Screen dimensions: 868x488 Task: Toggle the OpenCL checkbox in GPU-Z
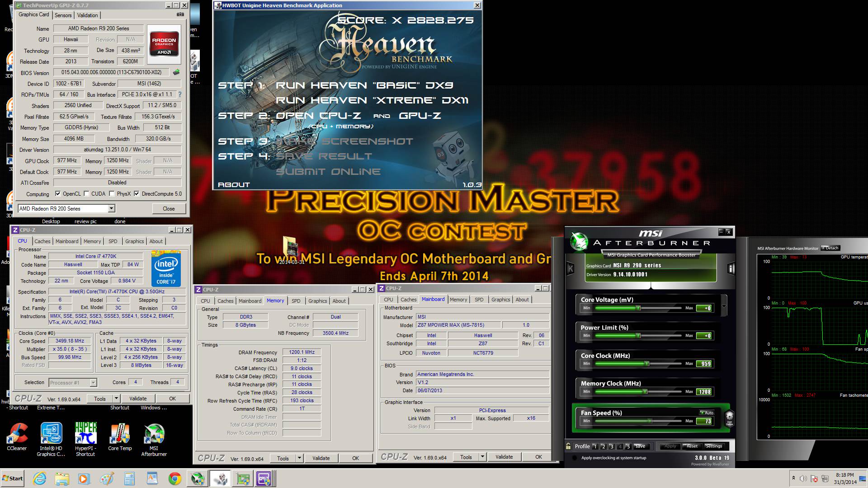(x=58, y=194)
